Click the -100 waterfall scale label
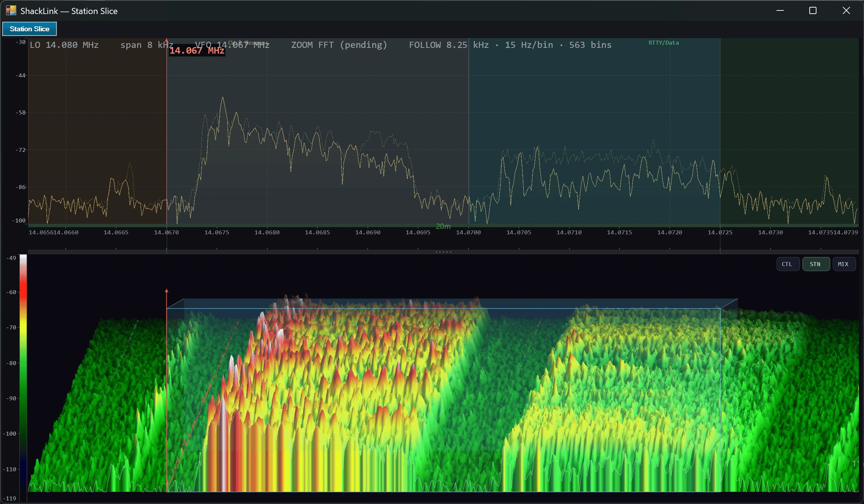This screenshot has width=864, height=504. click(10, 434)
